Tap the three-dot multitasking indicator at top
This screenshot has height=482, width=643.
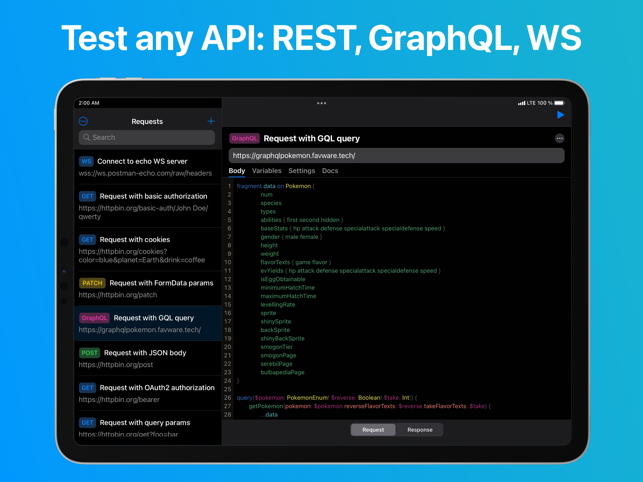point(322,103)
